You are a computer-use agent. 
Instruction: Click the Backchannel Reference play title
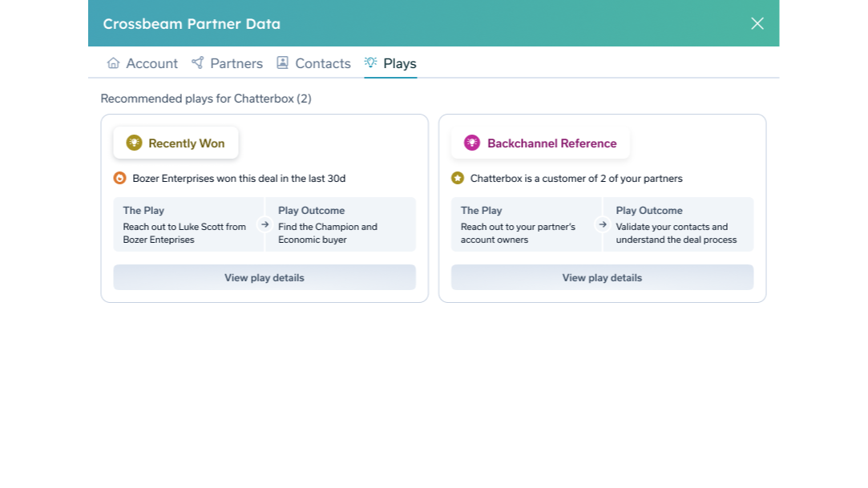click(x=551, y=143)
